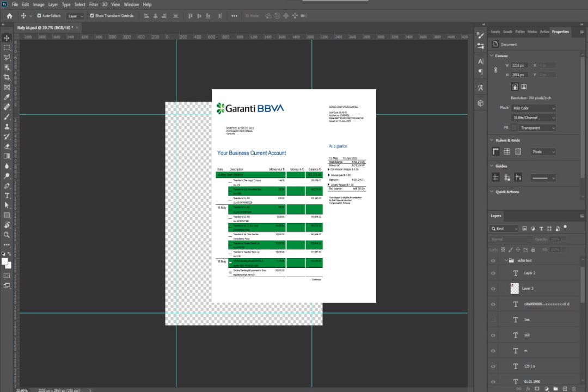Screen dimensions: 588x392
Task: Select the Dodge tool
Action: point(7,175)
